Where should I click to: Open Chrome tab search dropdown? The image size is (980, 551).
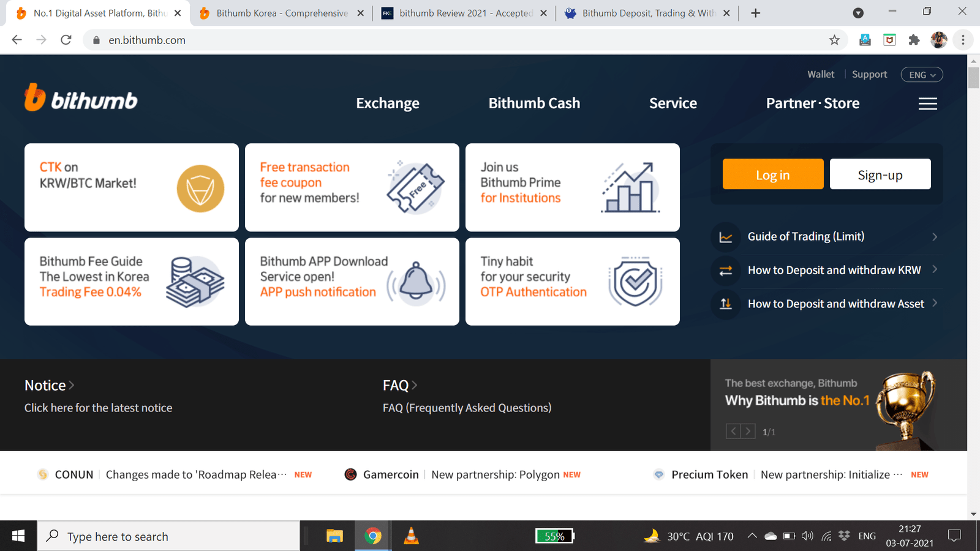click(858, 13)
